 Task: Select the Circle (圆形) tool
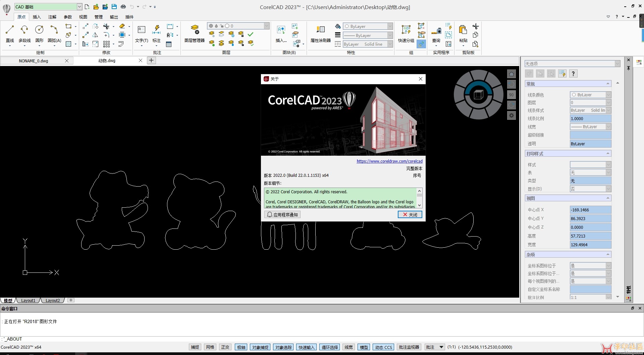pyautogui.click(x=39, y=34)
